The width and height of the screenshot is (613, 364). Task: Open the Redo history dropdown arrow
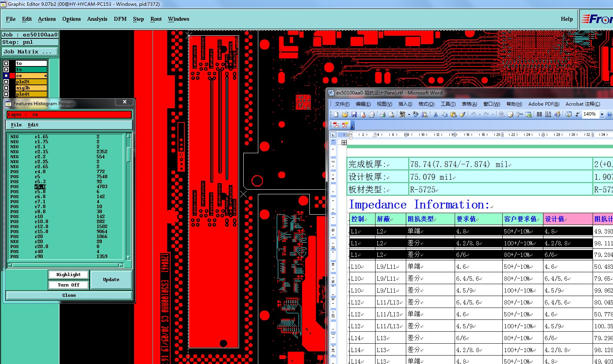(x=493, y=114)
